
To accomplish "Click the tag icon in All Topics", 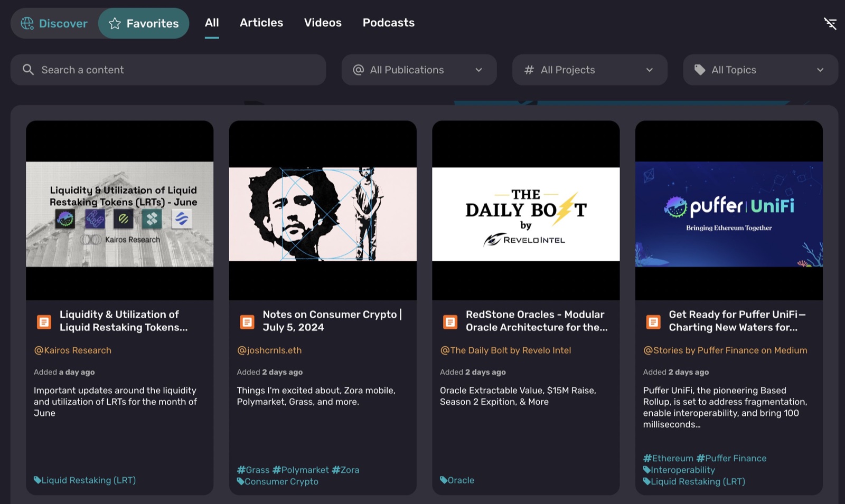I will pyautogui.click(x=700, y=70).
